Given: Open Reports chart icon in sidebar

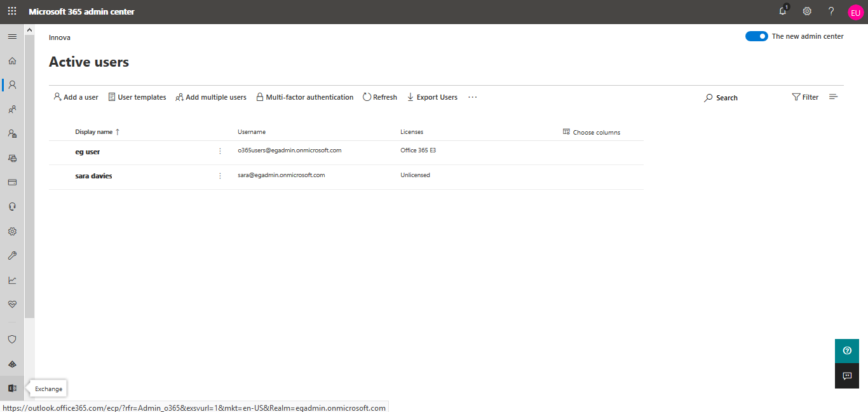Looking at the screenshot, I should [12, 280].
